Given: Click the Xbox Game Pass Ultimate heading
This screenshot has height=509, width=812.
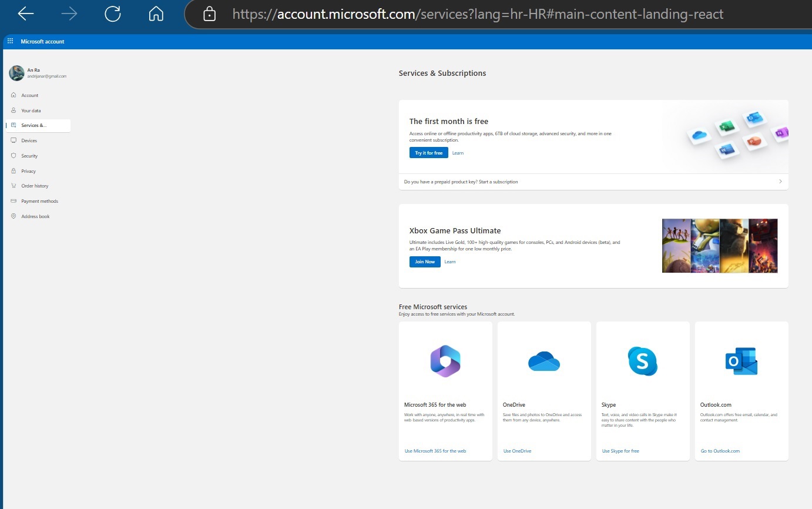Looking at the screenshot, I should [x=455, y=230].
